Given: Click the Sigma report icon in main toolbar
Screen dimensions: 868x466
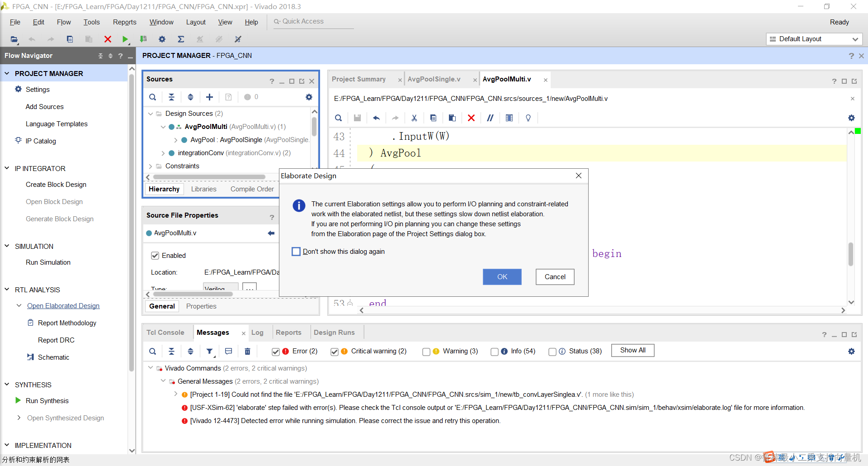Looking at the screenshot, I should [181, 39].
